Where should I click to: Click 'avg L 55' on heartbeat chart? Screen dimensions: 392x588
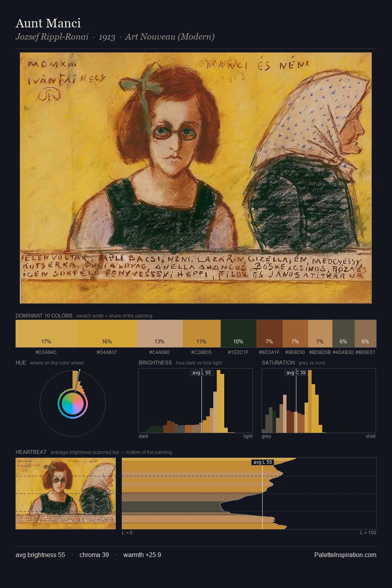(263, 462)
